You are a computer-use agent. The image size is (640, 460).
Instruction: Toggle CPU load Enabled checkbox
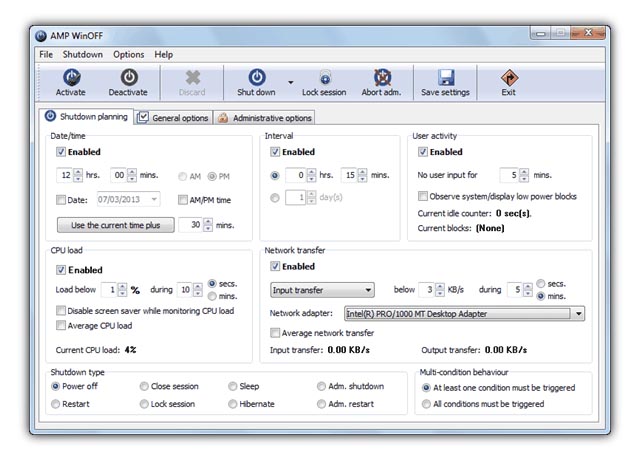(61, 270)
